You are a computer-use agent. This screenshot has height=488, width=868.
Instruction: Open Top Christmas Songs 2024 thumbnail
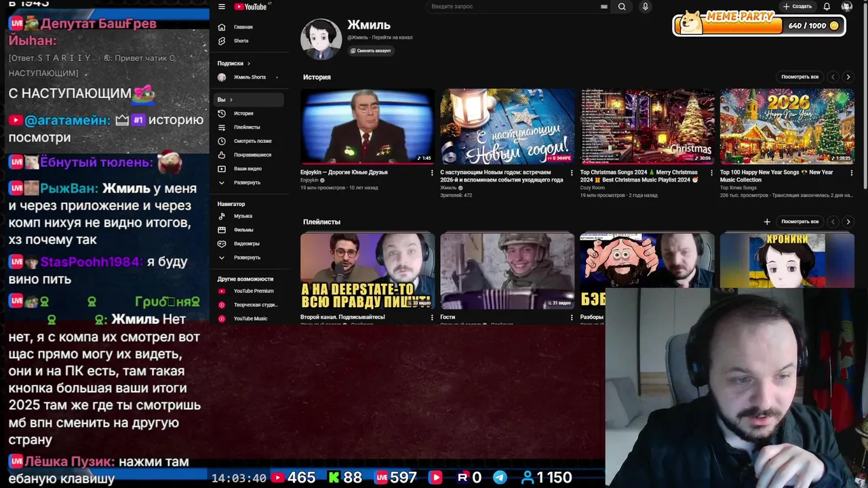(647, 126)
